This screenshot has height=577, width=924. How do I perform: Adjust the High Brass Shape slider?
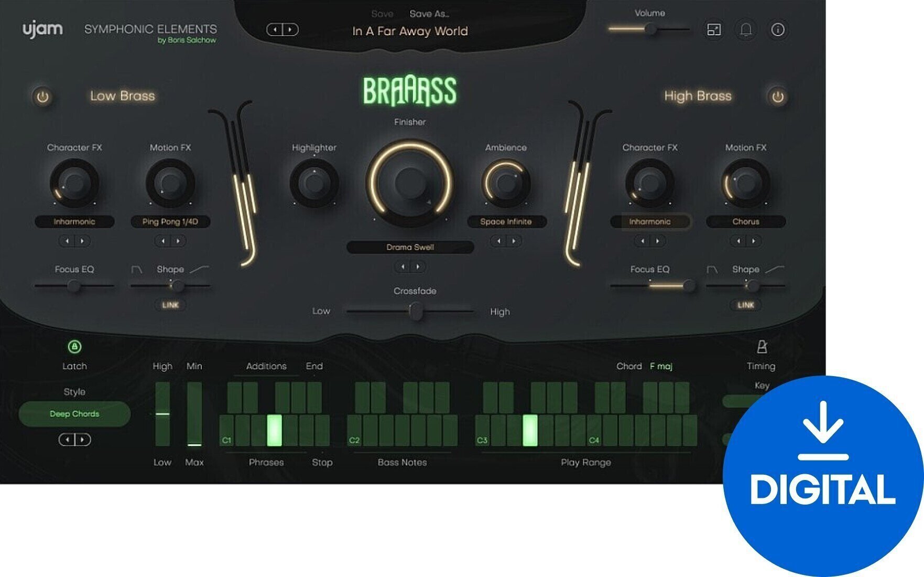[746, 286]
